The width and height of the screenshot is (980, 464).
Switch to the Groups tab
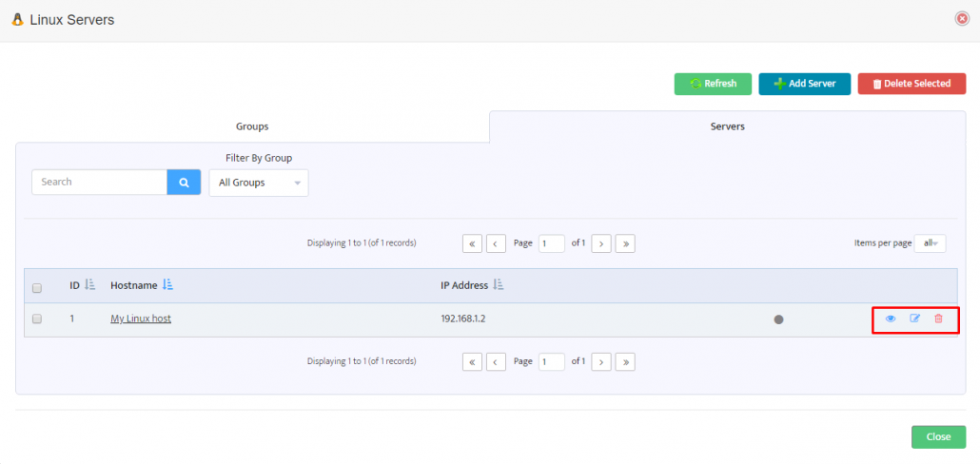click(252, 126)
